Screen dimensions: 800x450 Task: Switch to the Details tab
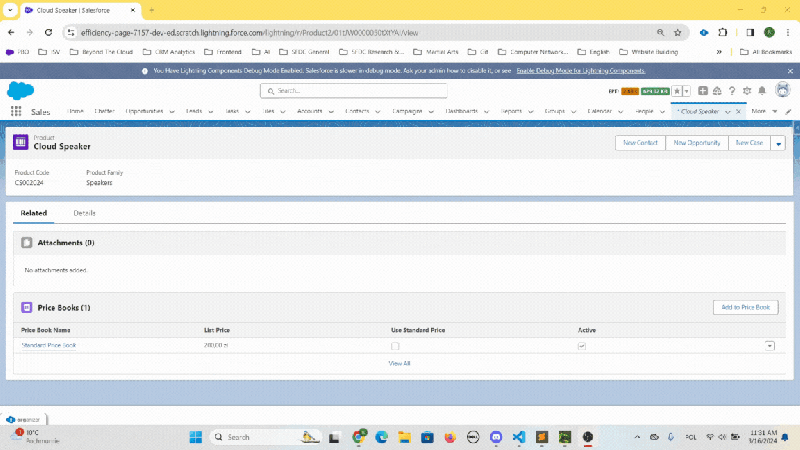coord(84,213)
